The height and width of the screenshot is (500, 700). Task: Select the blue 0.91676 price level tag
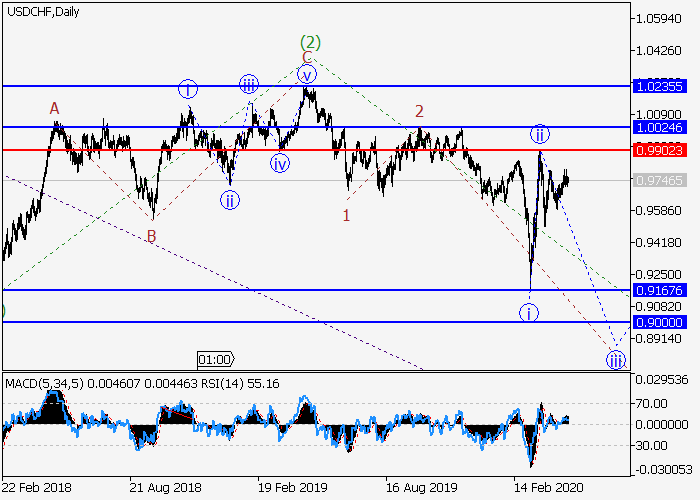pos(660,290)
